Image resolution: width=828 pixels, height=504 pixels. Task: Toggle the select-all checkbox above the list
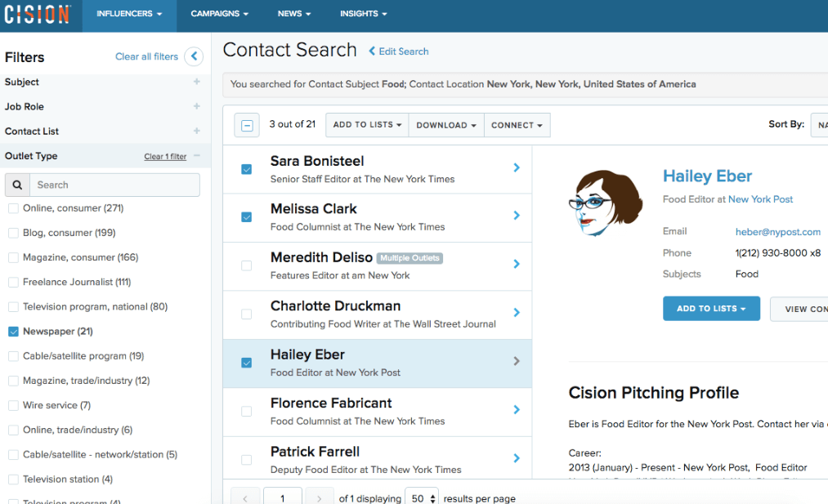(247, 126)
